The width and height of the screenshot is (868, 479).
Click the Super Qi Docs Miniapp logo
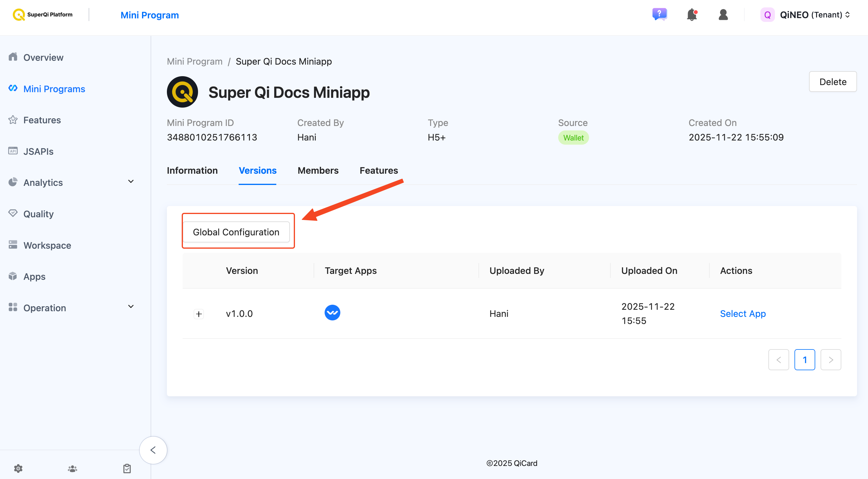[x=182, y=92]
